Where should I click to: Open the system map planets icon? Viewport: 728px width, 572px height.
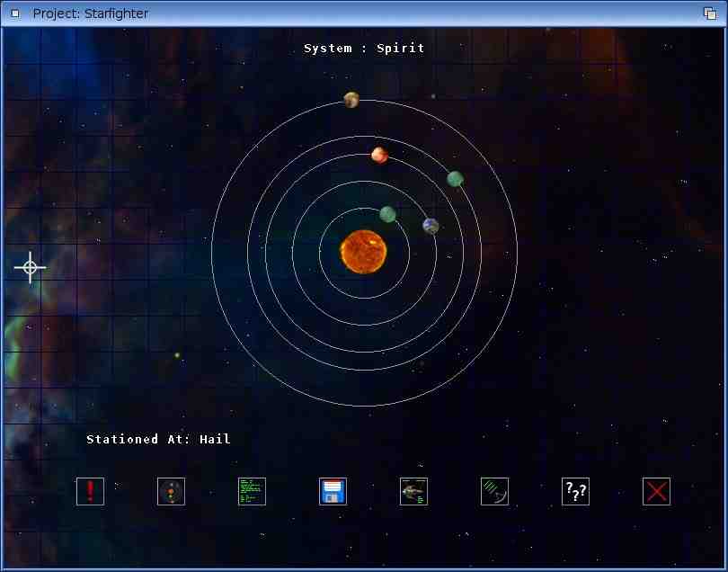171,491
